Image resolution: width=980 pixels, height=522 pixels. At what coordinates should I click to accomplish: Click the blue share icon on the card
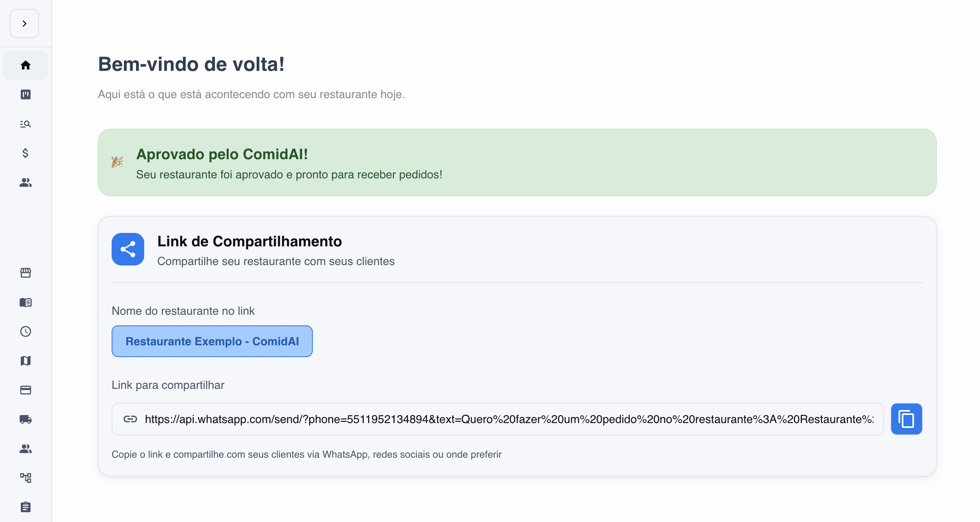[127, 249]
